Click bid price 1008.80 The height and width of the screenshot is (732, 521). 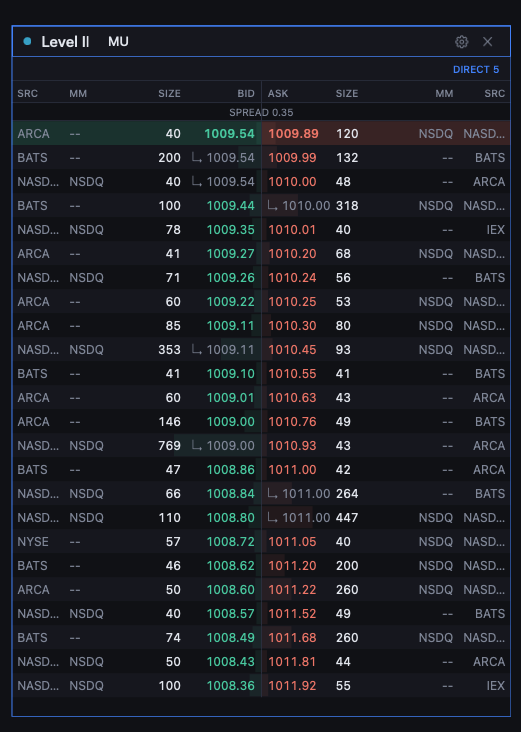231,518
